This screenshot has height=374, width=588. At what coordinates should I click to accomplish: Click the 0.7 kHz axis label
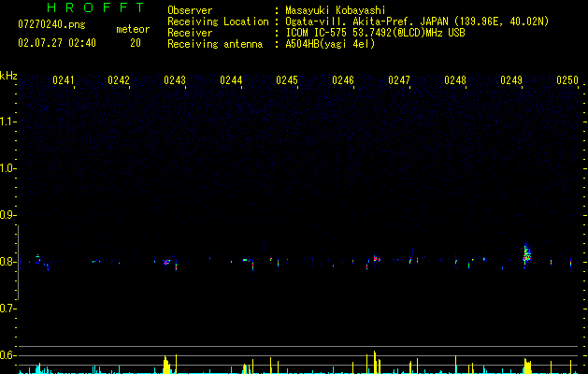pyautogui.click(x=8, y=309)
